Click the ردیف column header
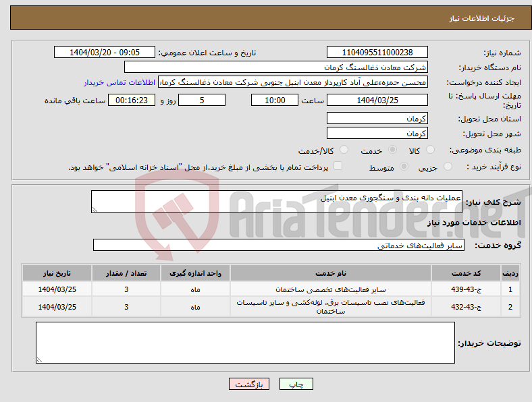The height and width of the screenshot is (402, 532). [510, 273]
